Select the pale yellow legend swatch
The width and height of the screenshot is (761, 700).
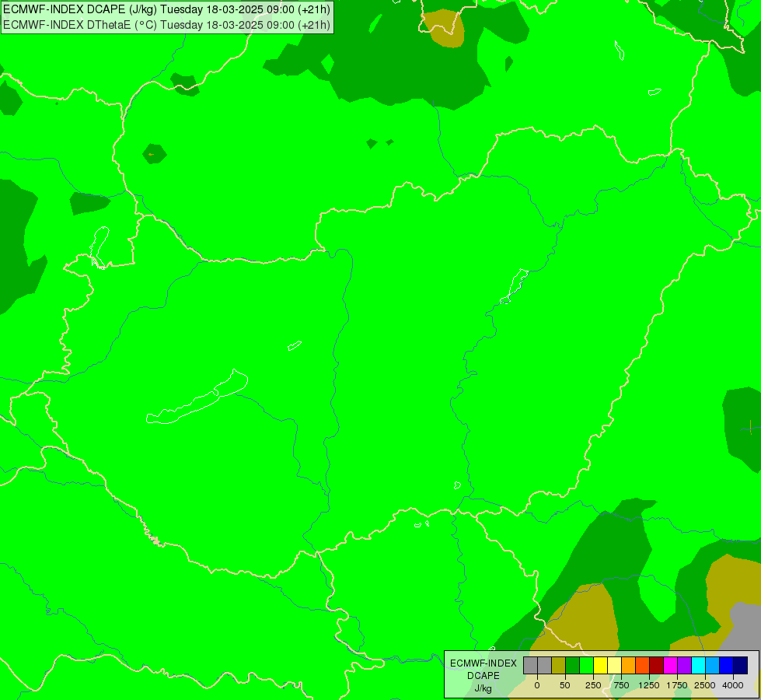(615, 665)
